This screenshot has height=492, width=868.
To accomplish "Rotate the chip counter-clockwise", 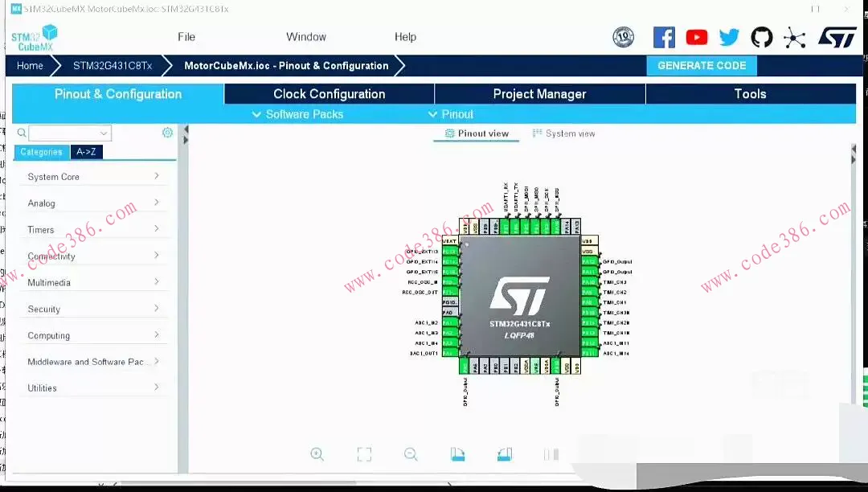I will 504,454.
